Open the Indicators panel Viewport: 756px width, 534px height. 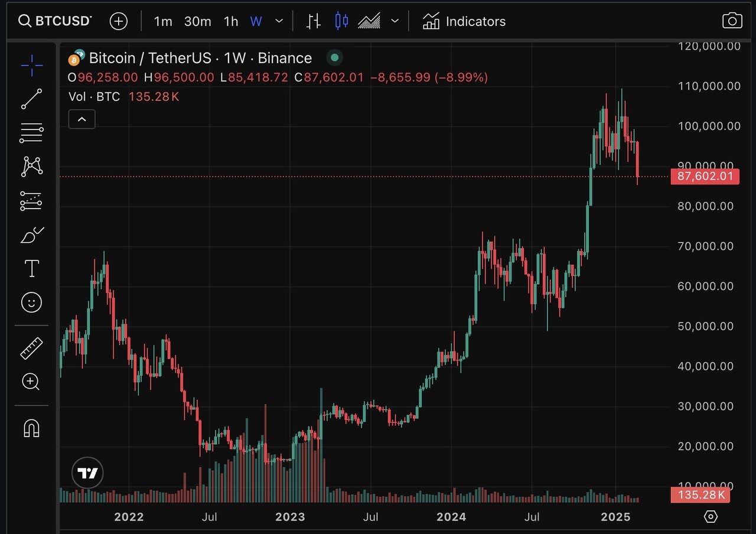(464, 21)
